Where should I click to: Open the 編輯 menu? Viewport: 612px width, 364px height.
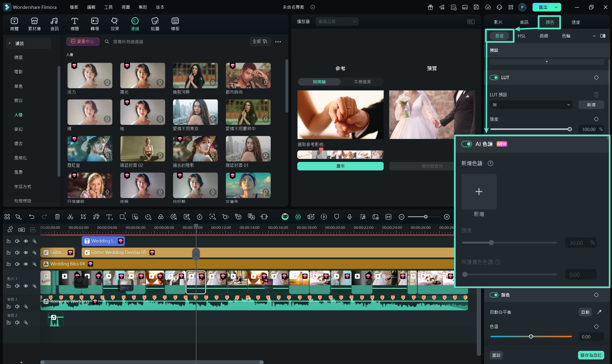pyautogui.click(x=91, y=7)
